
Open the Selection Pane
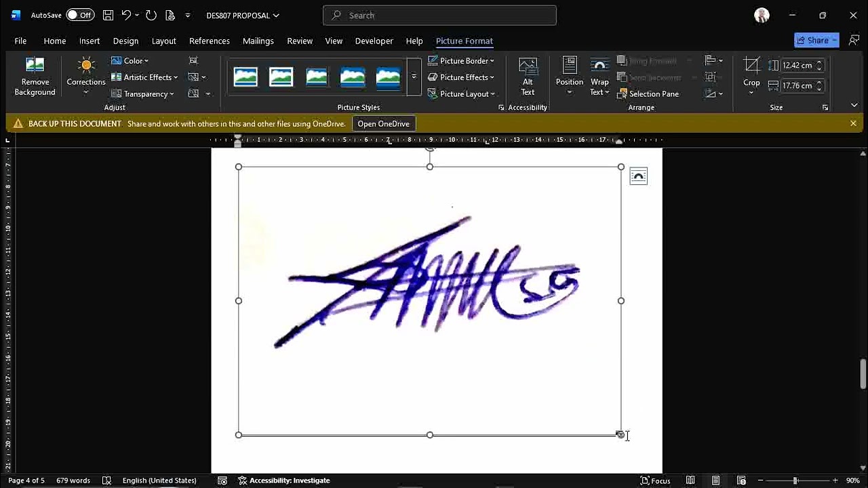click(x=648, y=94)
